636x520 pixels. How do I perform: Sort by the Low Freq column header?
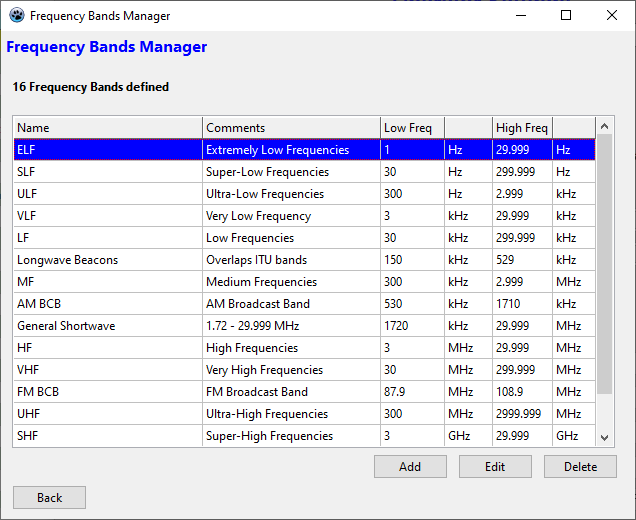pos(411,128)
